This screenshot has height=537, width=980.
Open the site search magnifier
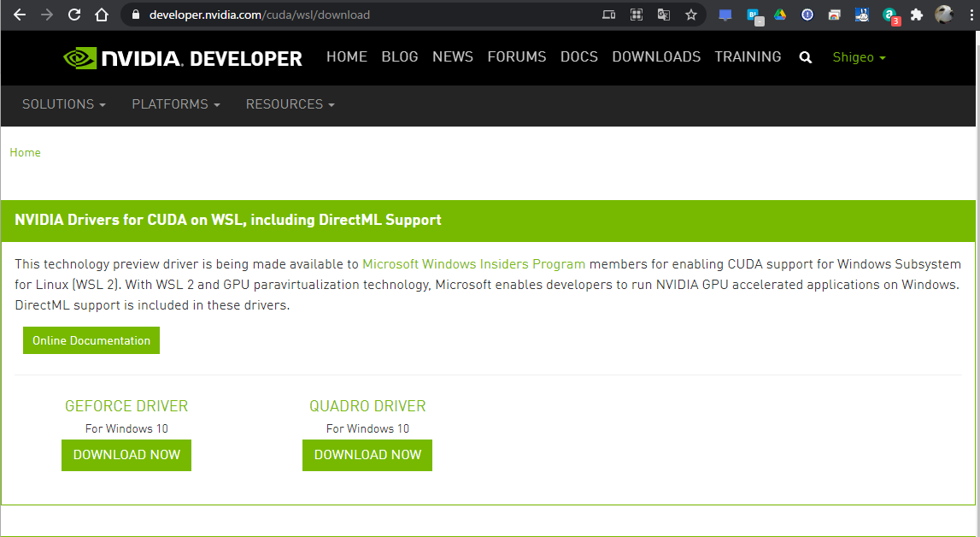[806, 57]
